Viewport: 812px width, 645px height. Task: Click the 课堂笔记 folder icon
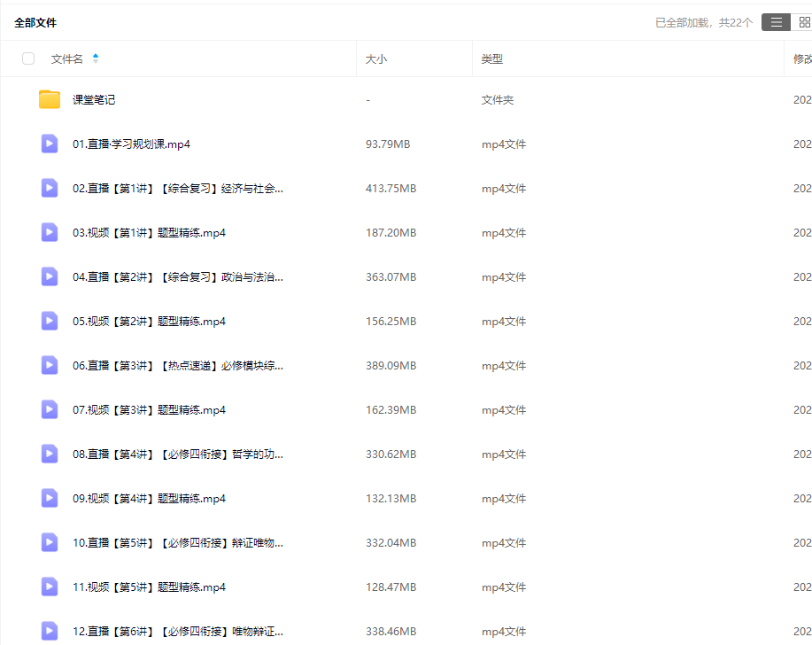click(50, 99)
